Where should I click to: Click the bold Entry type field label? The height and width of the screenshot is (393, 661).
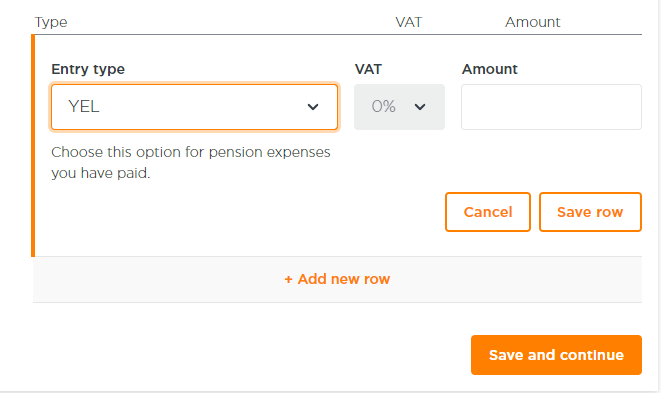[88, 69]
